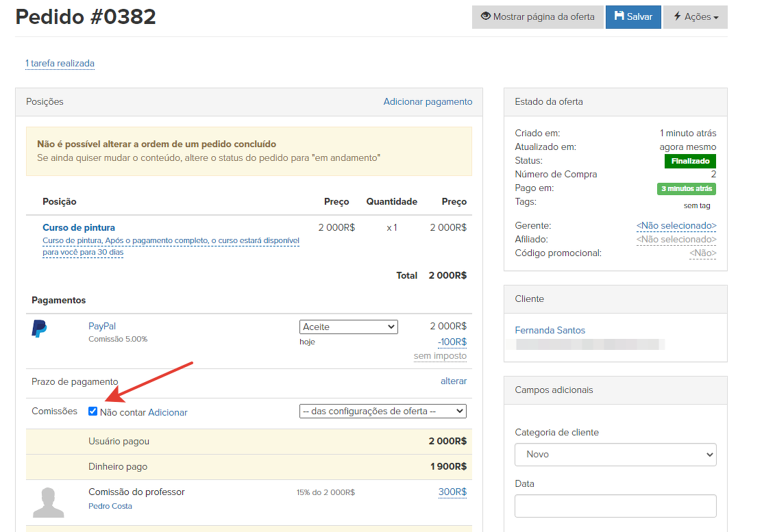Open Categoria de cliente Novo dropdown

tap(615, 455)
